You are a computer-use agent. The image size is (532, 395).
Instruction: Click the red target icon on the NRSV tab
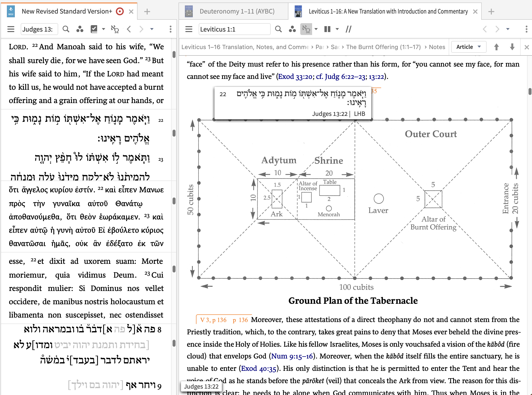[x=120, y=11]
